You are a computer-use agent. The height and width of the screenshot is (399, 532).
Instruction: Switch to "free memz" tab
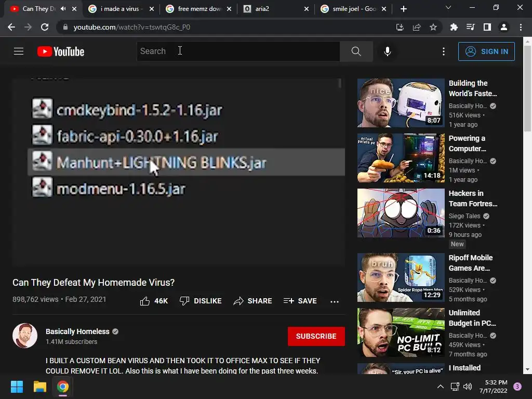(x=198, y=9)
